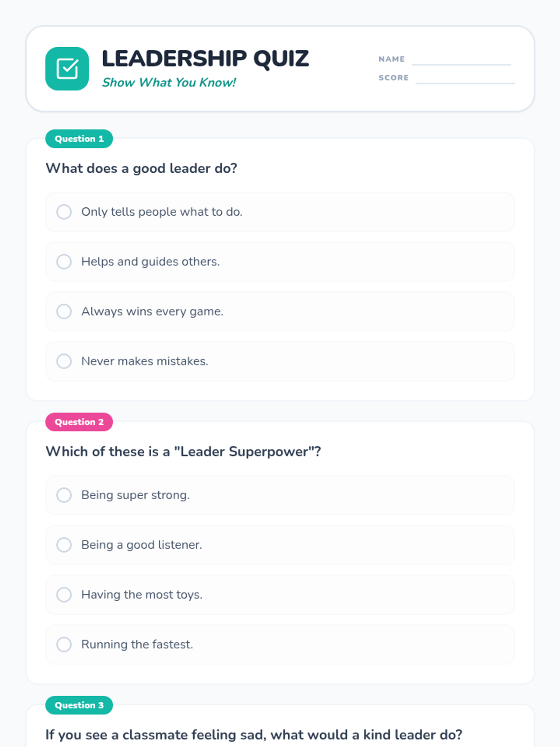This screenshot has width=560, height=747.
Task: Click "Show What You Know!" subtitle
Action: tap(169, 83)
